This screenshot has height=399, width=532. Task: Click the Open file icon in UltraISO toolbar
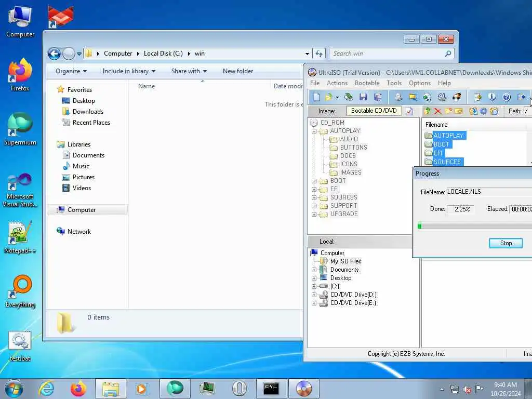tap(329, 97)
